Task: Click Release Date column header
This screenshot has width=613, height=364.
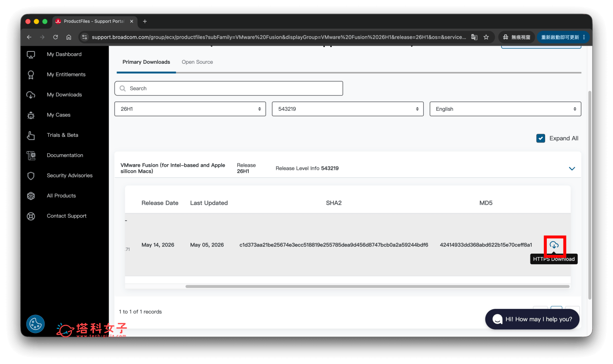Action: [160, 203]
